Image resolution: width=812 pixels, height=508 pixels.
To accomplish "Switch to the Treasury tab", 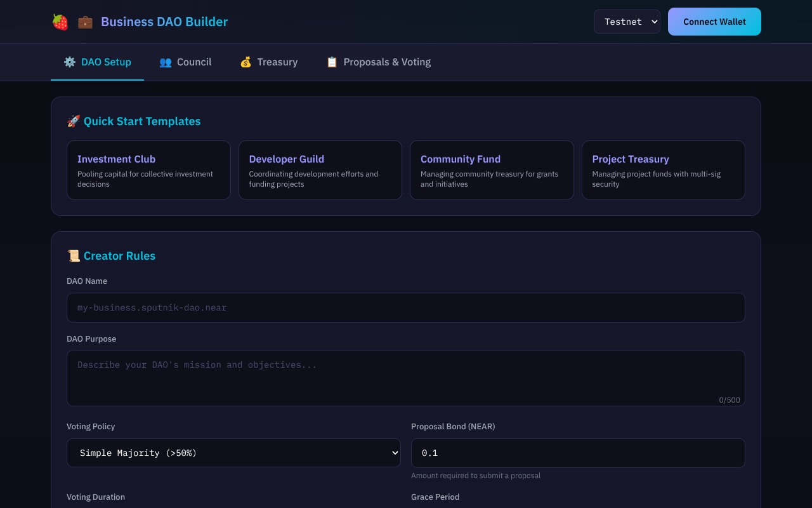I will [268, 62].
